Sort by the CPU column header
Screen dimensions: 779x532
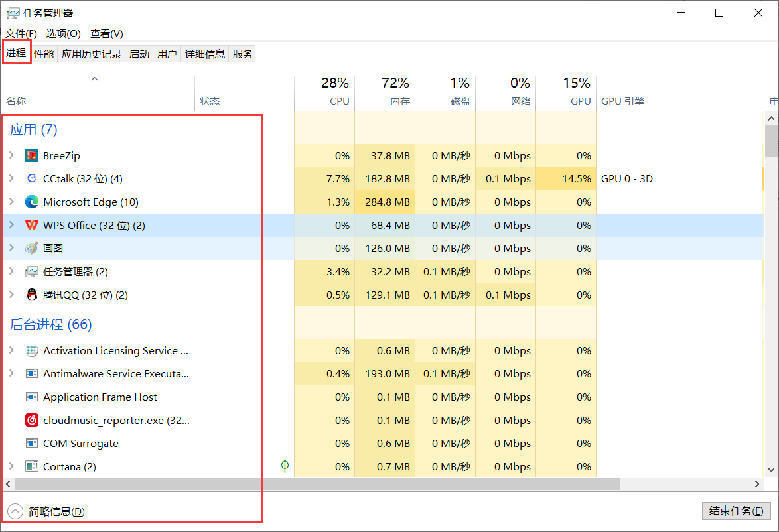324,93
